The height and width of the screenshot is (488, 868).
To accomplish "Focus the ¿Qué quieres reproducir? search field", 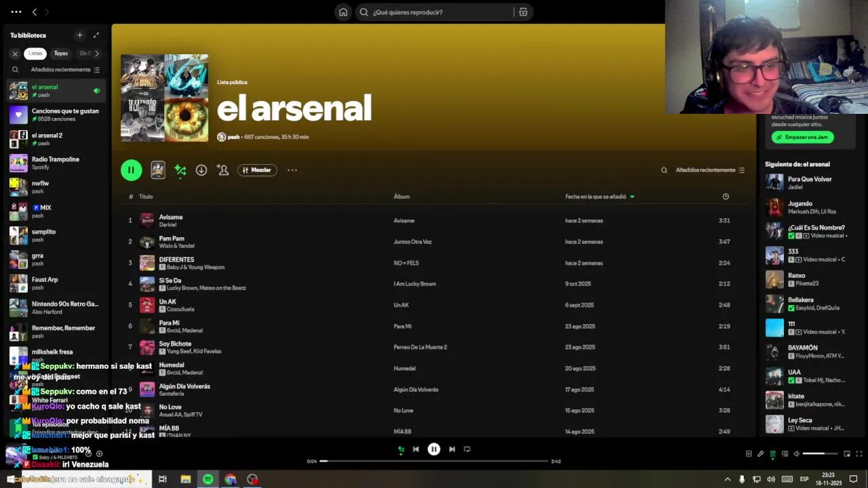I will click(x=434, y=12).
